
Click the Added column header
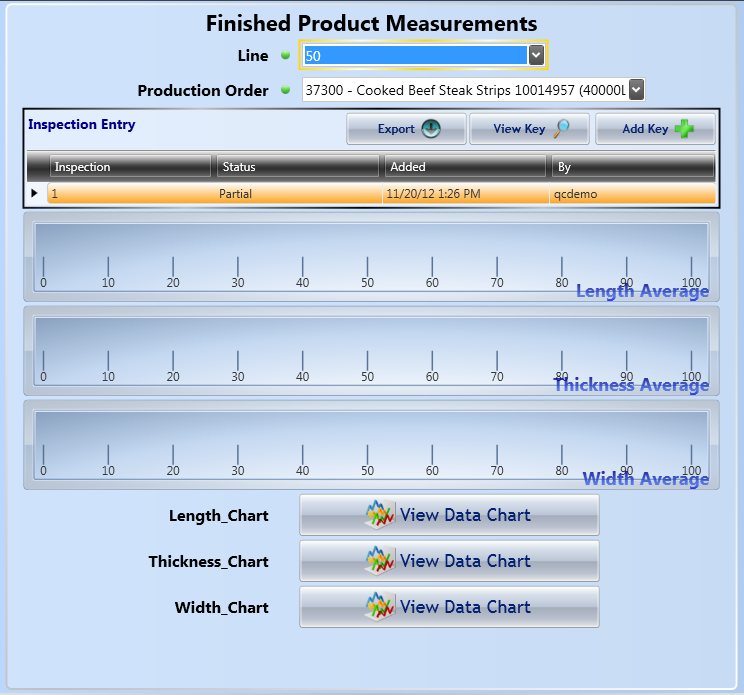pyautogui.click(x=465, y=167)
